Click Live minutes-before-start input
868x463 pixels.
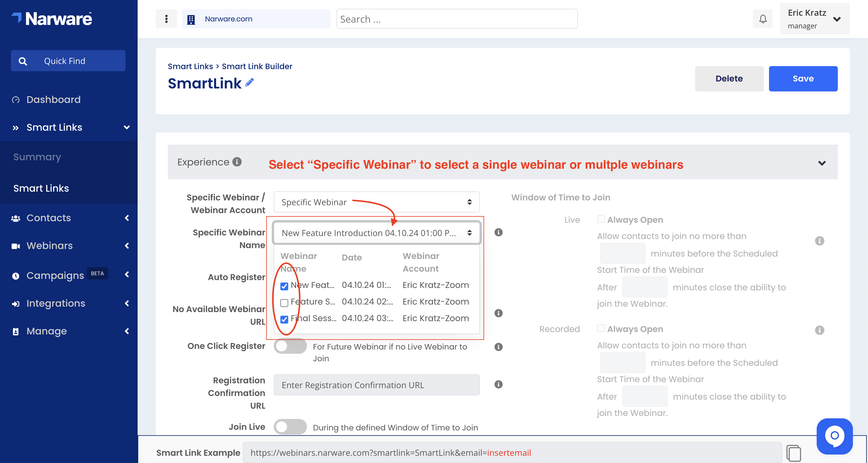622,254
